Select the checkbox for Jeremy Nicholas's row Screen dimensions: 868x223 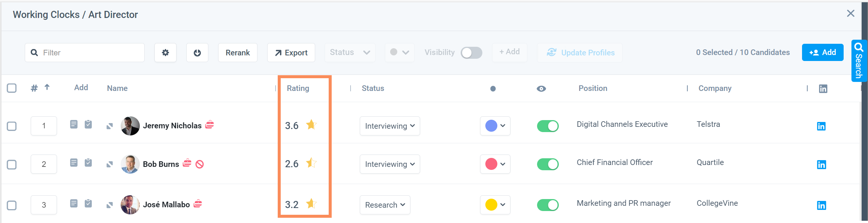(12, 126)
